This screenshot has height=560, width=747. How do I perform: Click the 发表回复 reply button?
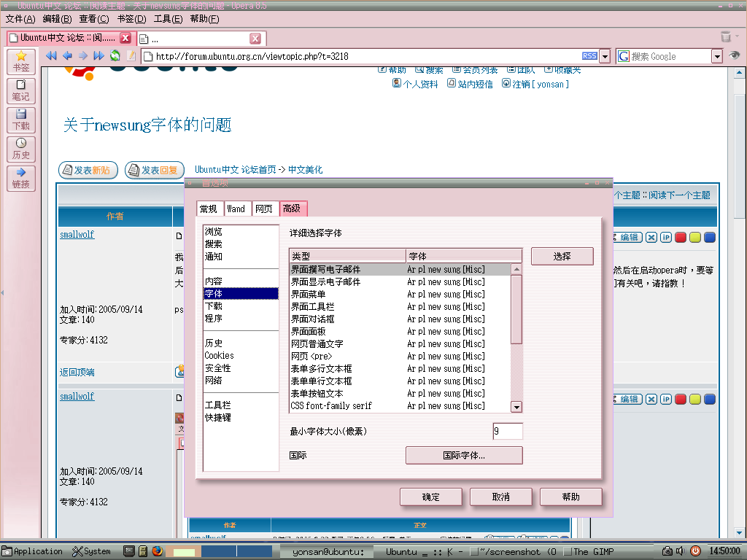tap(155, 170)
